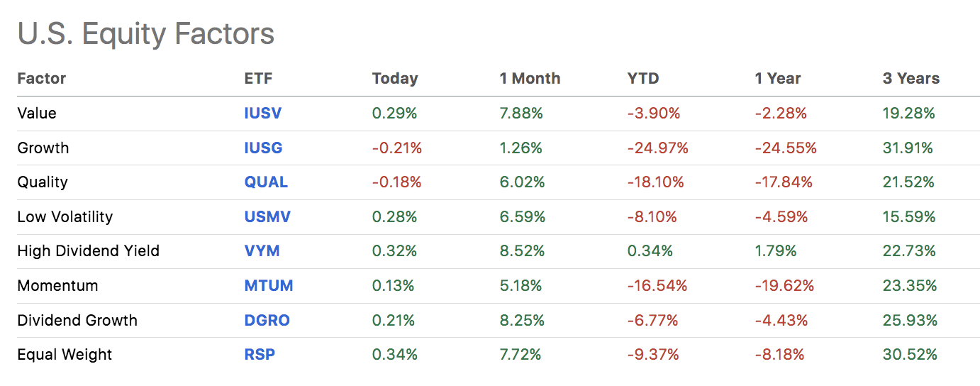The image size is (980, 386).
Task: Select the High Dividend Yield row label
Action: click(x=89, y=251)
